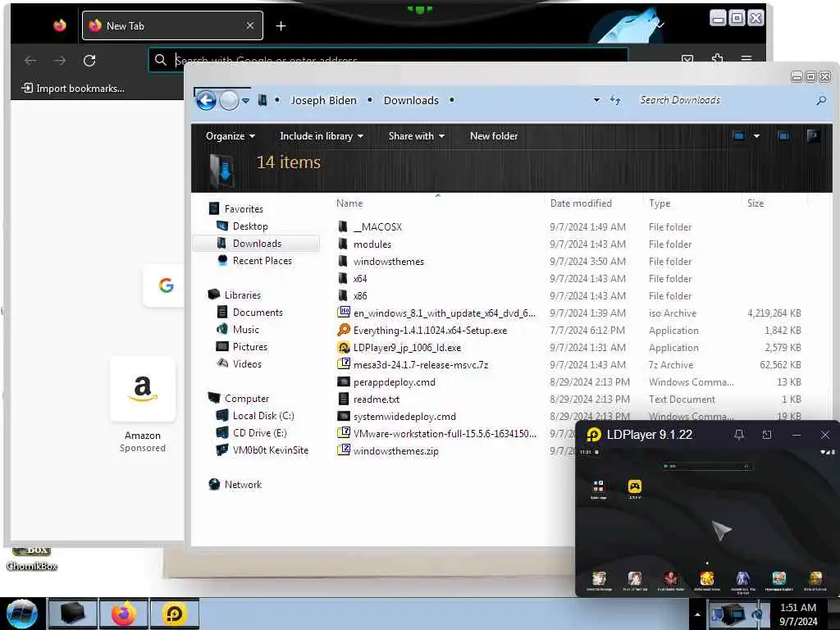The width and height of the screenshot is (840, 630).
Task: Sort by the Type column header
Action: pyautogui.click(x=660, y=203)
